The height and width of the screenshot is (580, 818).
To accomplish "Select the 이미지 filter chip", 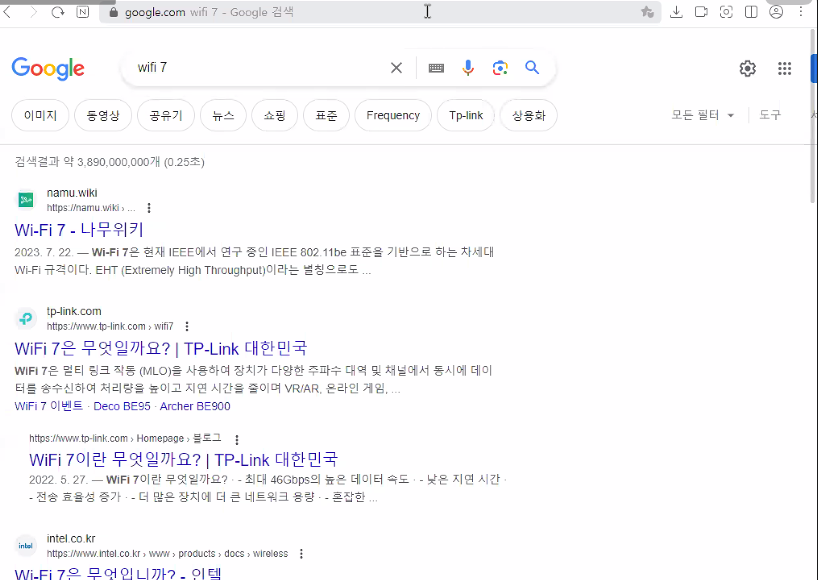I will tap(40, 115).
